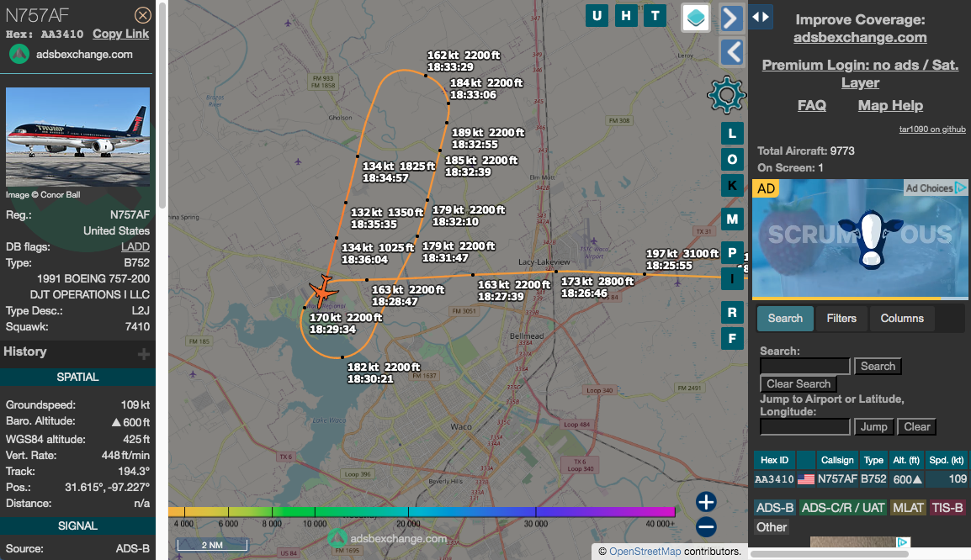This screenshot has height=560, width=971.
Task: Click the left-pointing chevron map button
Action: [731, 52]
